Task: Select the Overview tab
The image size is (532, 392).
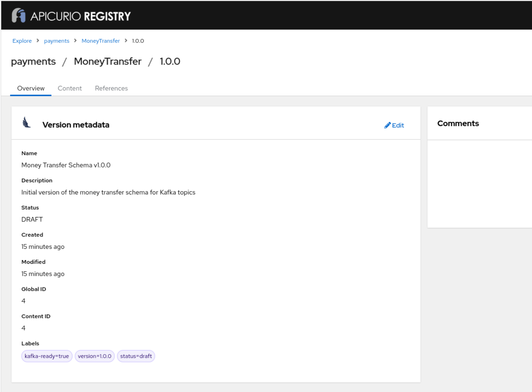Action: (31, 88)
